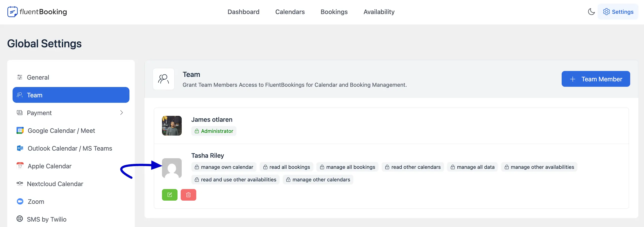Click the fluentBooking logo

pyautogui.click(x=37, y=12)
